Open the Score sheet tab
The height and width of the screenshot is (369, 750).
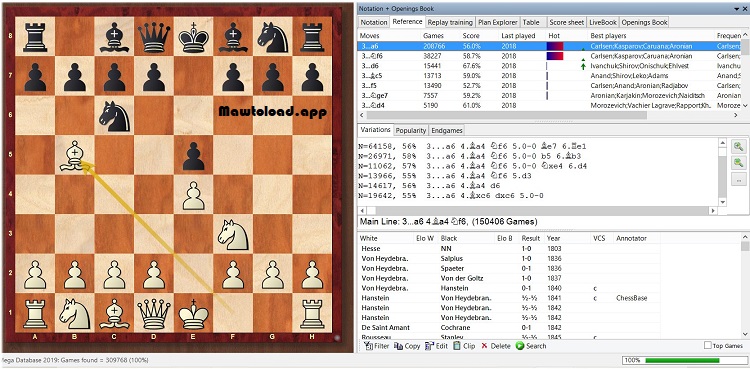pos(567,22)
